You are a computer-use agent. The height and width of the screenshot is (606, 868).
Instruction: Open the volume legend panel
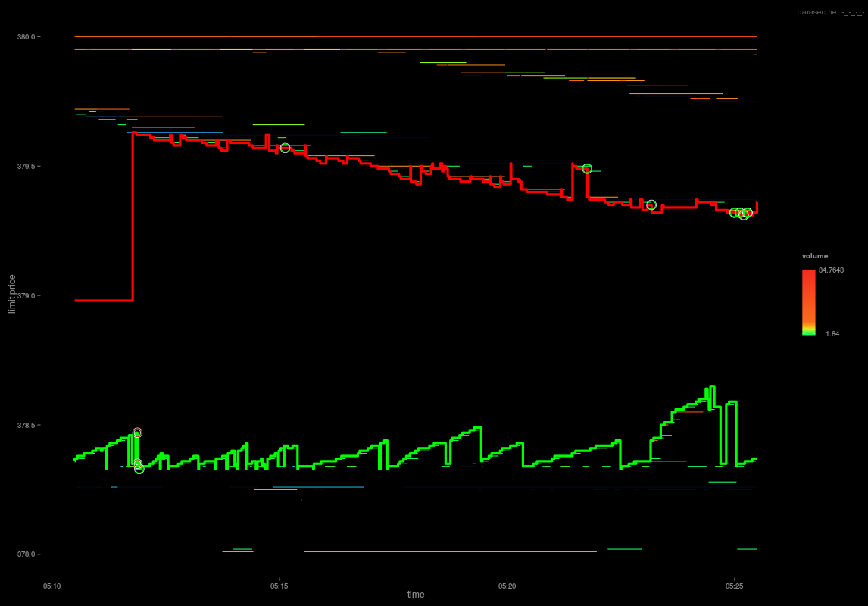point(816,255)
